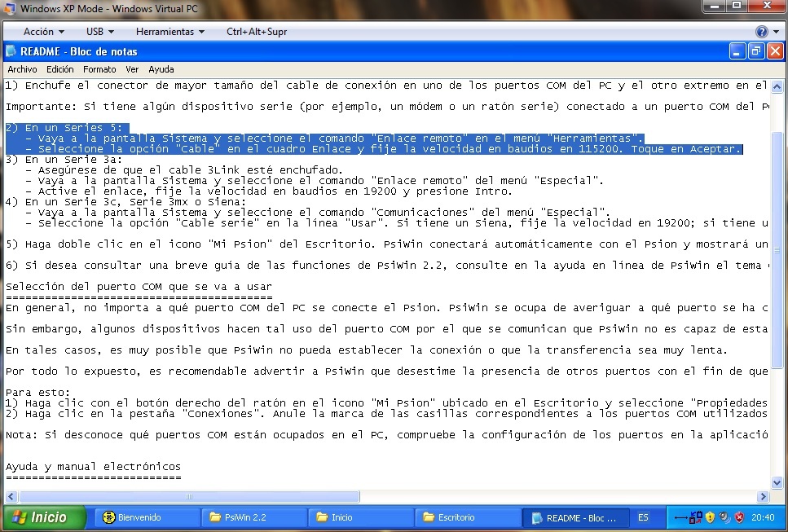Click the line beginning "5) Haga doble clic"
This screenshot has height=532, width=788.
coord(387,244)
